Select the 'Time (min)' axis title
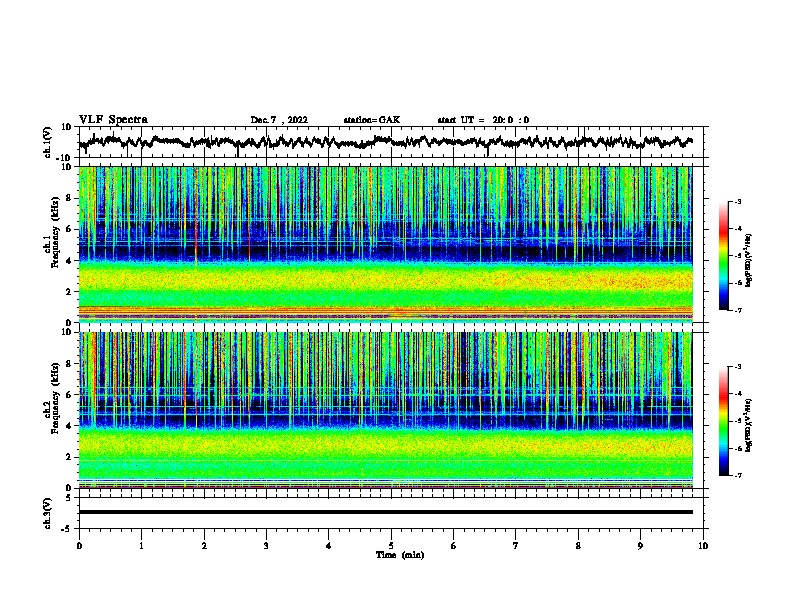The width and height of the screenshot is (792, 612). 400,555
